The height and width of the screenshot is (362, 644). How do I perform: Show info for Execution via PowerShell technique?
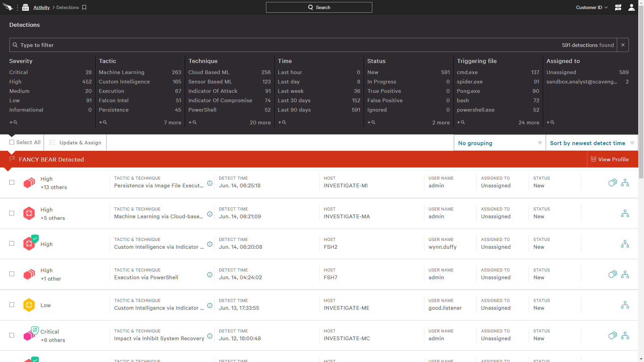pyautogui.click(x=210, y=275)
